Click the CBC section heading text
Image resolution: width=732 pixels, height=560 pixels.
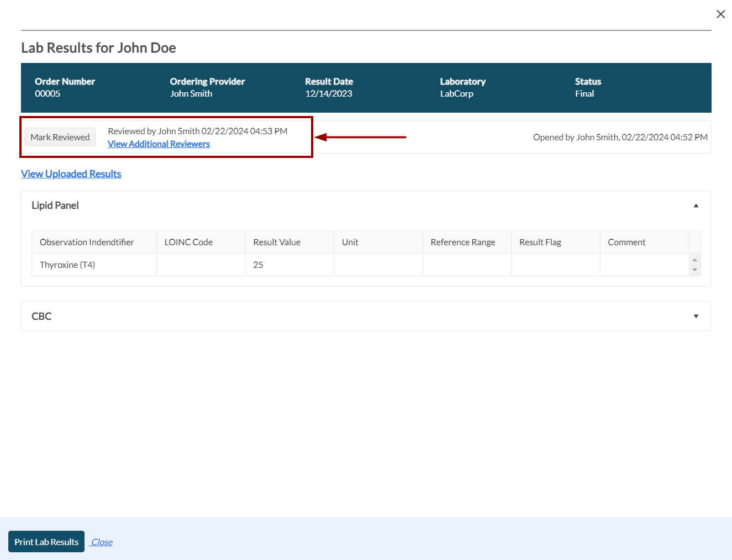coord(41,316)
